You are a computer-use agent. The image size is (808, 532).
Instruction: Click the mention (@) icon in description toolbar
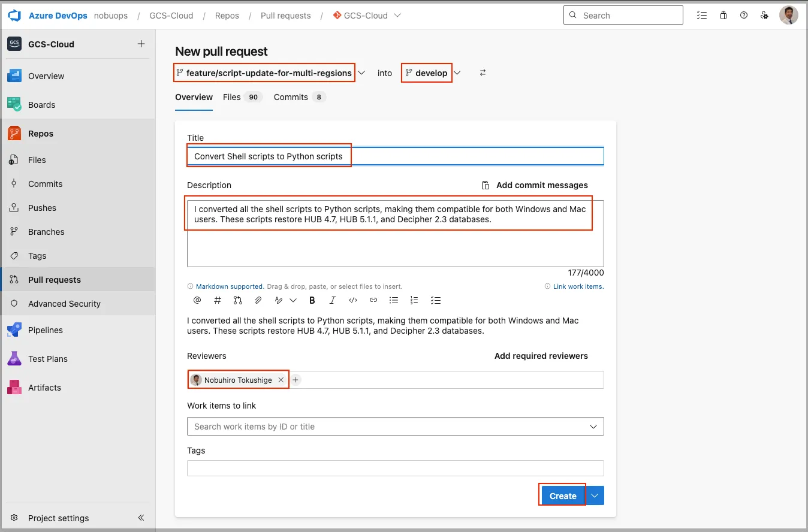click(x=197, y=300)
